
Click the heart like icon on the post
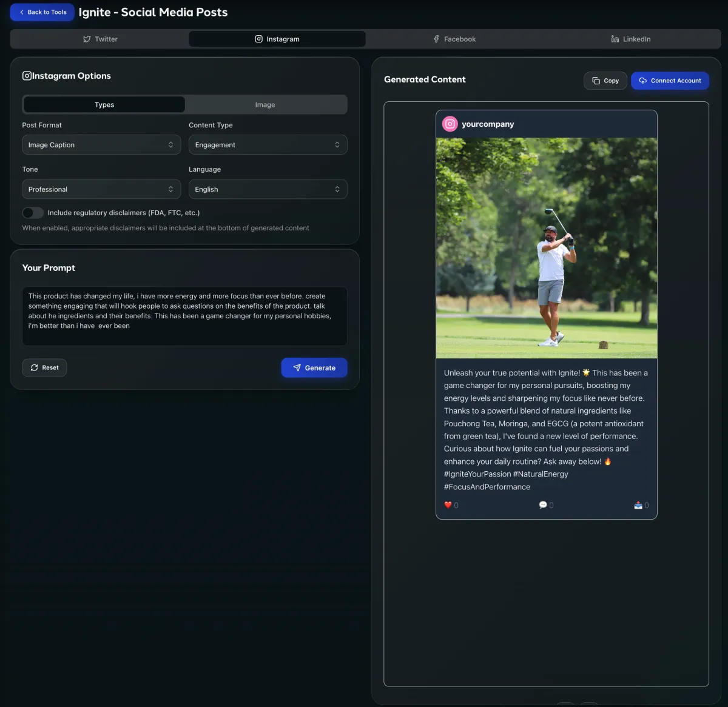[x=448, y=505]
